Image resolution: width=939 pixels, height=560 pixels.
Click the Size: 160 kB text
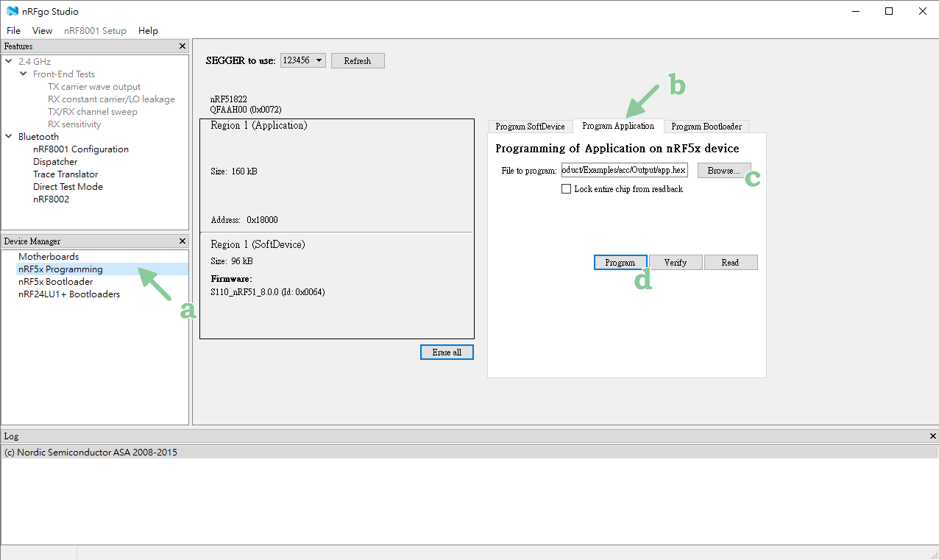[234, 171]
